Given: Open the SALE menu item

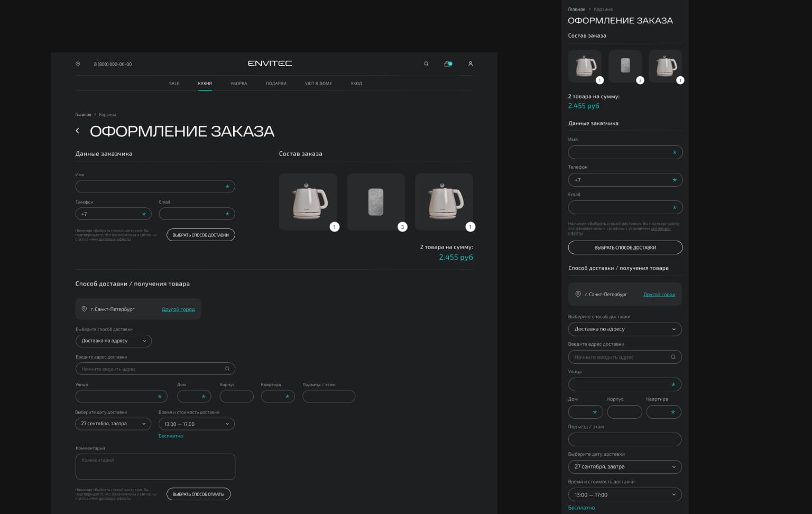Looking at the screenshot, I should click(174, 84).
